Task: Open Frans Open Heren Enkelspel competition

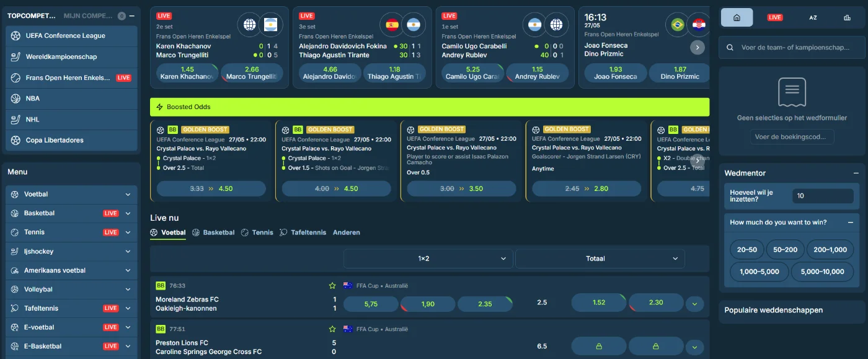Action: (72, 78)
